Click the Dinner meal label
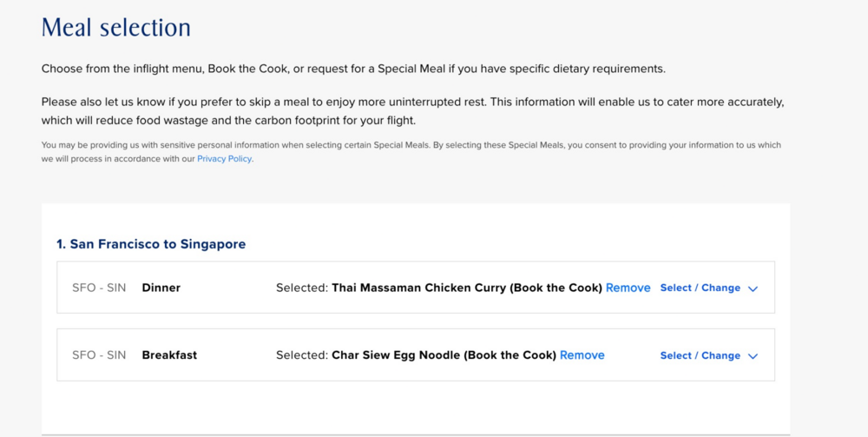This screenshot has height=437, width=868. (x=161, y=288)
